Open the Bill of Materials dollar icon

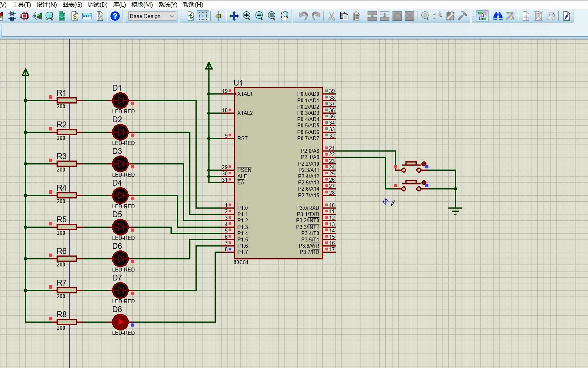(x=75, y=16)
